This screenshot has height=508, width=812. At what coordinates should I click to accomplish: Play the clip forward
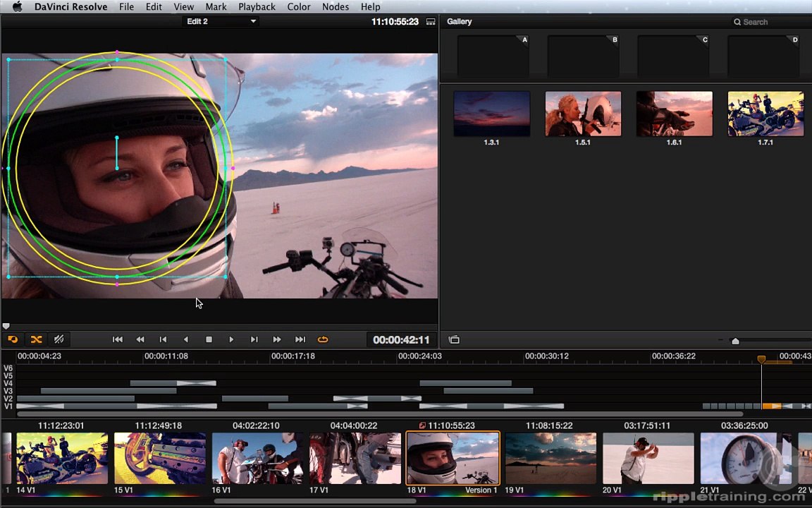click(231, 339)
